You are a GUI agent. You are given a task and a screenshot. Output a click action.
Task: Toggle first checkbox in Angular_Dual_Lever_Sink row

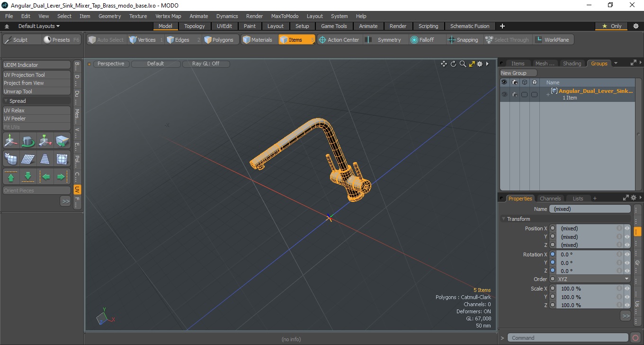point(524,94)
